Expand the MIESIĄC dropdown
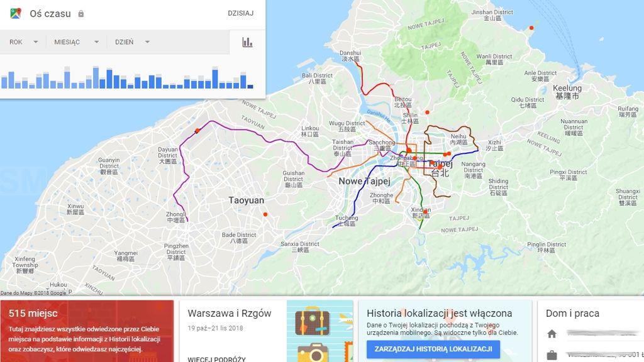Image resolution: width=644 pixels, height=362 pixels. [77, 42]
